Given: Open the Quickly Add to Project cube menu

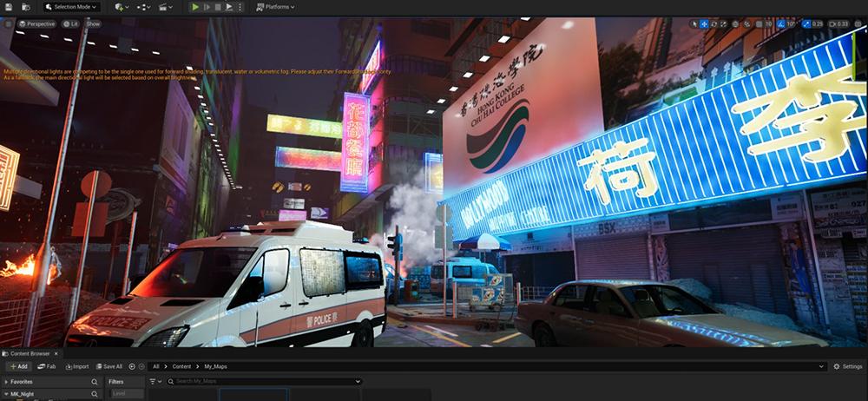Looking at the screenshot, I should [122, 7].
